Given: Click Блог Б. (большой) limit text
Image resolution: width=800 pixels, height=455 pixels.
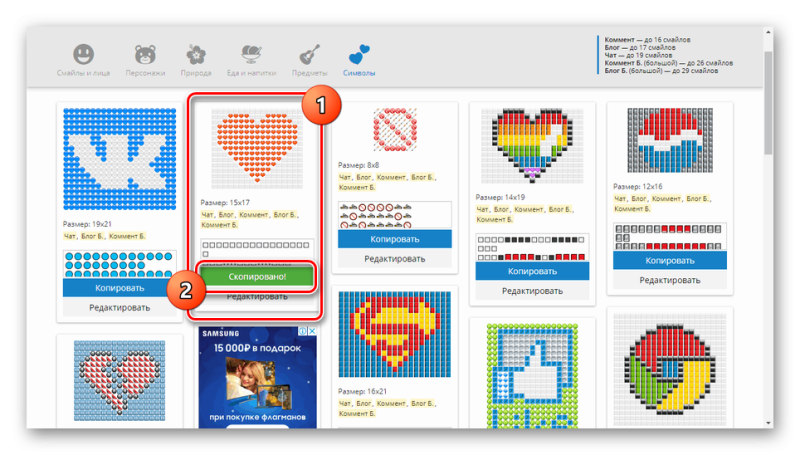Looking at the screenshot, I should point(661,70).
